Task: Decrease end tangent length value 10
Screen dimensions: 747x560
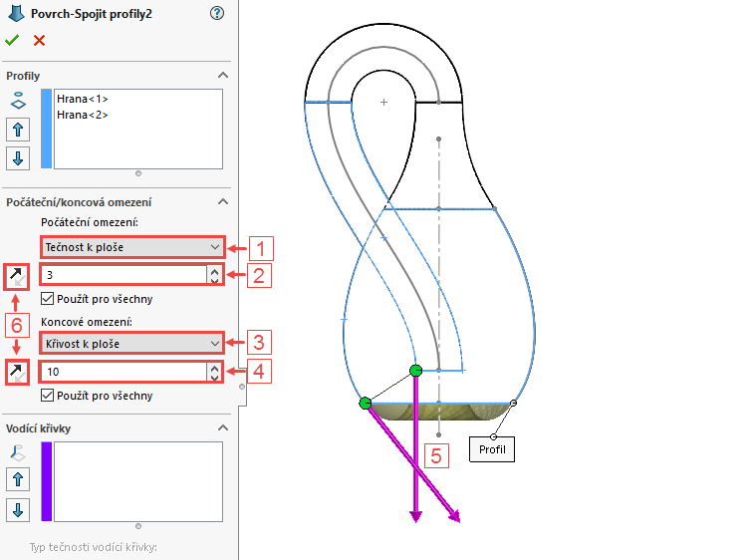Action: pos(215,377)
